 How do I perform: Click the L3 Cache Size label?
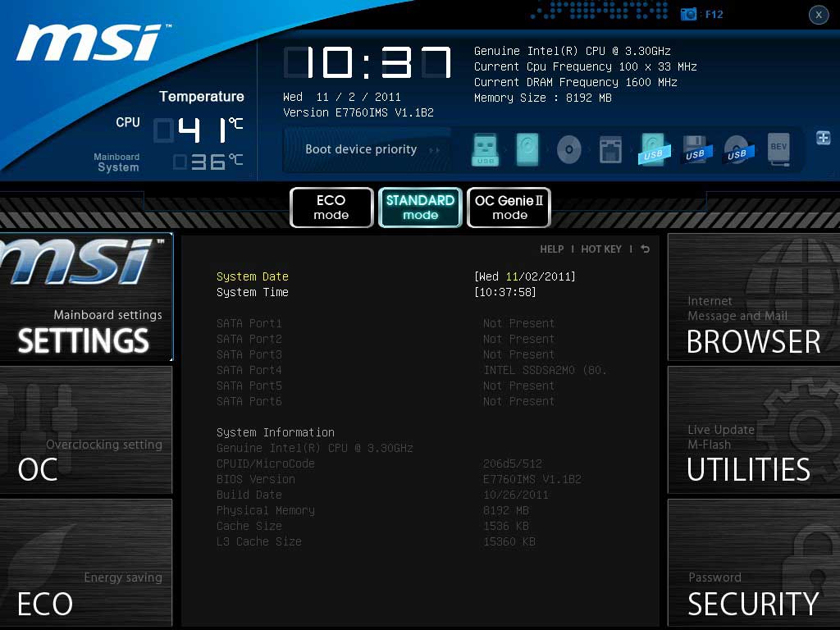tap(258, 541)
